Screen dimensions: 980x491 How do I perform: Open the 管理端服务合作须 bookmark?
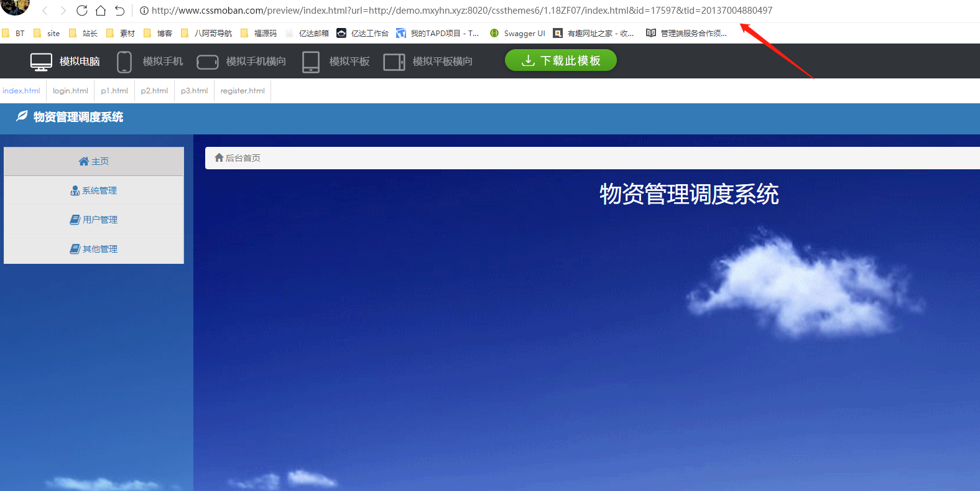click(x=686, y=34)
